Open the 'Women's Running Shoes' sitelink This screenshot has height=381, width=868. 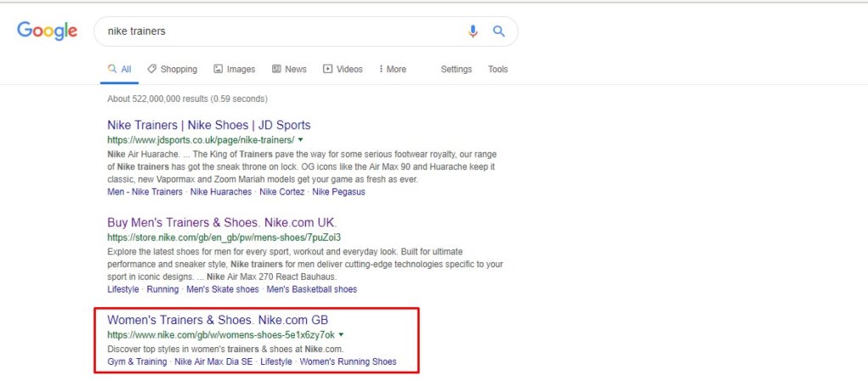(348, 361)
